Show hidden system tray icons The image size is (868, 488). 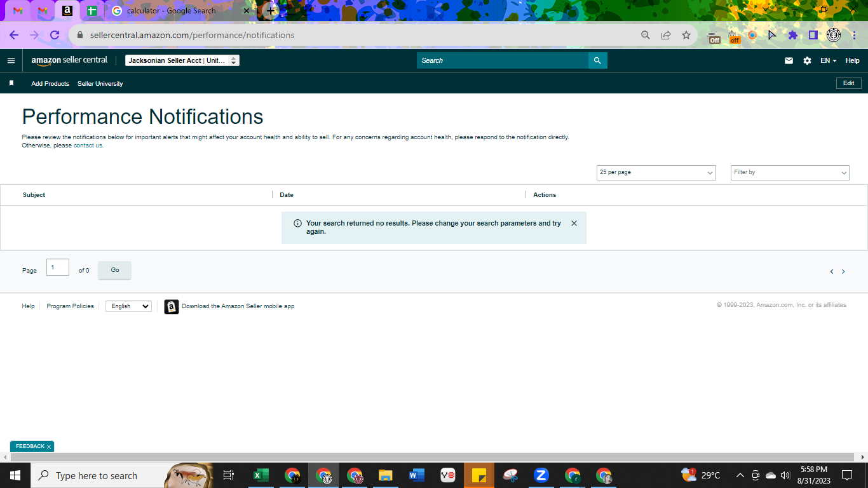click(740, 475)
